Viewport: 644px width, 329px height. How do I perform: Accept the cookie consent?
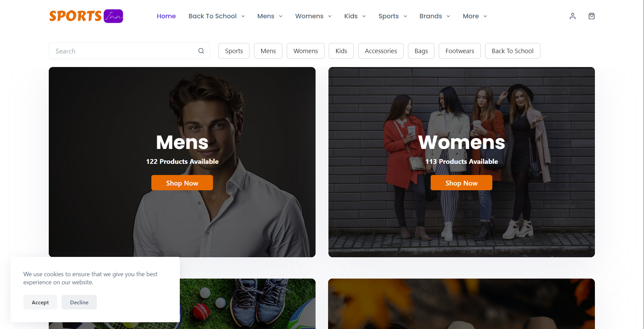[x=40, y=302]
